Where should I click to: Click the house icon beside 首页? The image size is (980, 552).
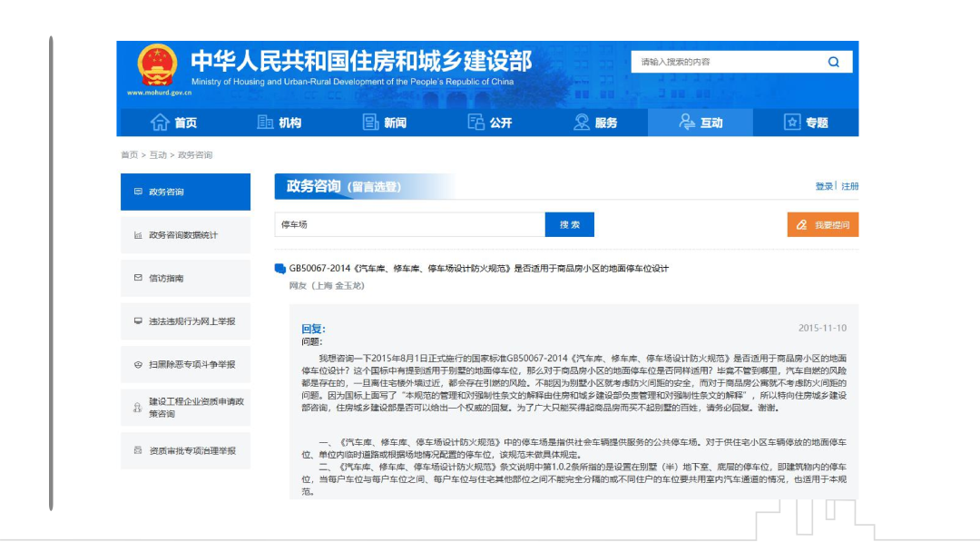click(161, 123)
